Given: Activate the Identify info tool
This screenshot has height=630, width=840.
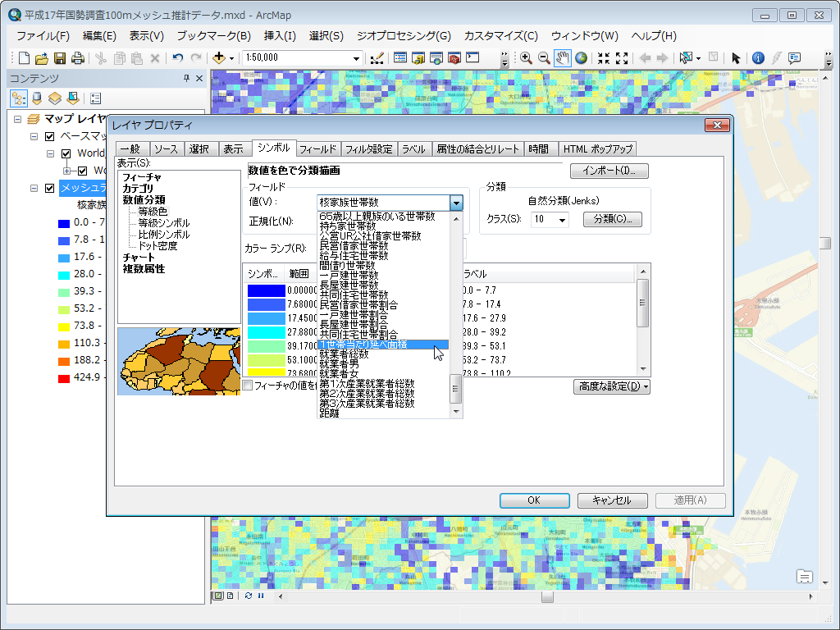Looking at the screenshot, I should pyautogui.click(x=758, y=58).
